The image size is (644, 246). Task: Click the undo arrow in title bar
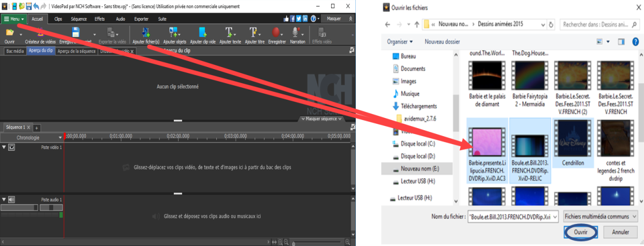pos(36,6)
